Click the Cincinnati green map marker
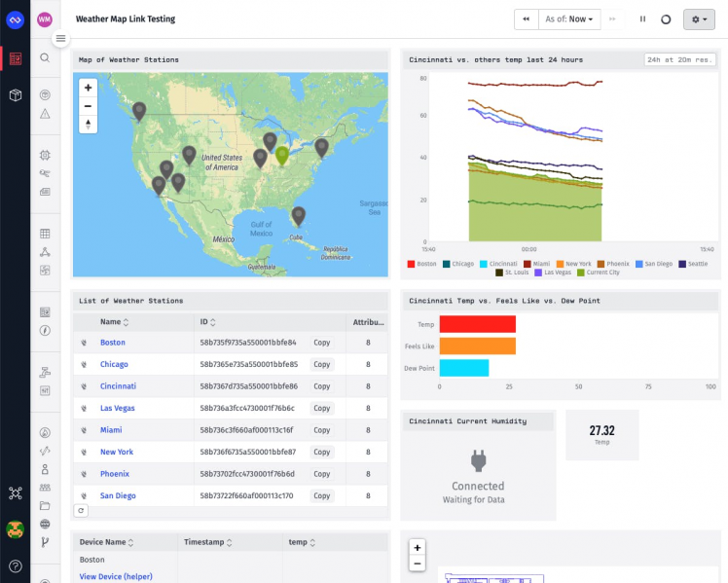 tap(282, 156)
